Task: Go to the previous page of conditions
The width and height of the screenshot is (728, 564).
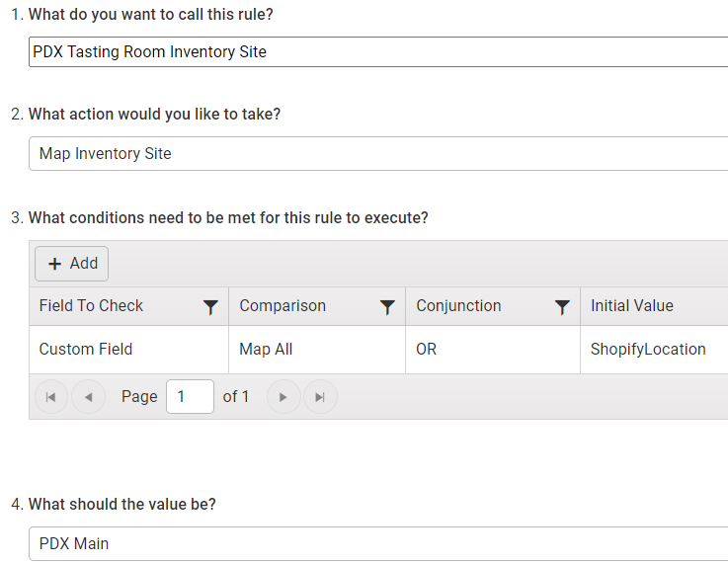Action: point(88,397)
